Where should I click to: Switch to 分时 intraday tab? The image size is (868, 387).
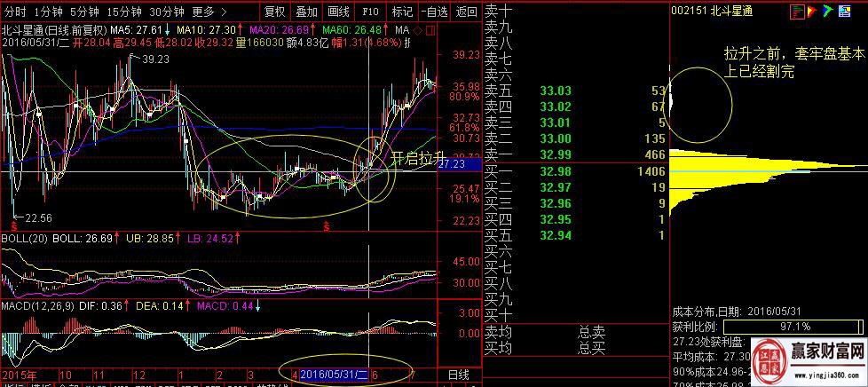(x=15, y=12)
